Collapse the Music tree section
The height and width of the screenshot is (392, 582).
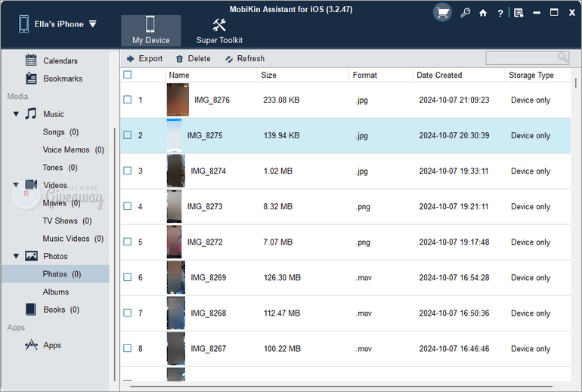coord(16,114)
